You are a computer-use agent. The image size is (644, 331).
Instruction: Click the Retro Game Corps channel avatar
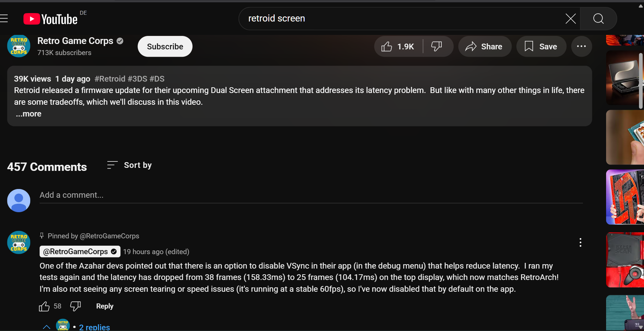(x=18, y=46)
